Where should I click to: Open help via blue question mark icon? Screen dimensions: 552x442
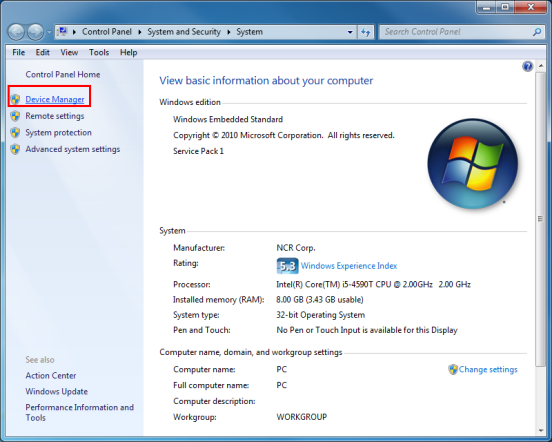click(527, 66)
